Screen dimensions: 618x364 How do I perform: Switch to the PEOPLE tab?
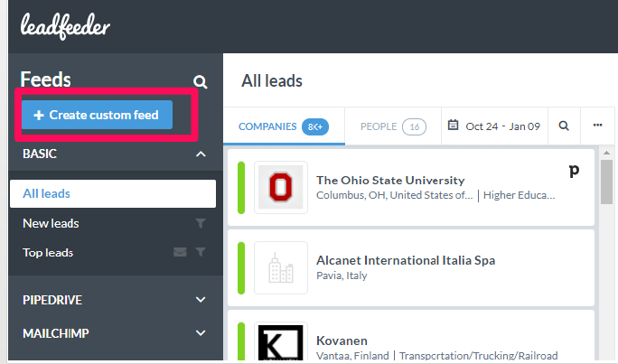click(393, 126)
